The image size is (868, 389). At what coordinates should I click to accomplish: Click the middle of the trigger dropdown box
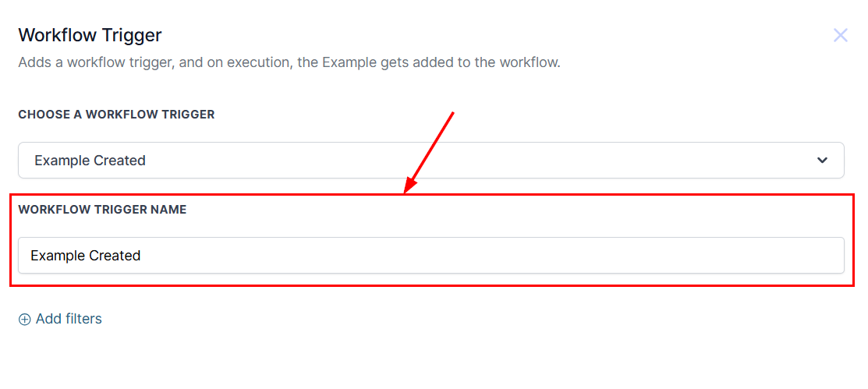(430, 161)
